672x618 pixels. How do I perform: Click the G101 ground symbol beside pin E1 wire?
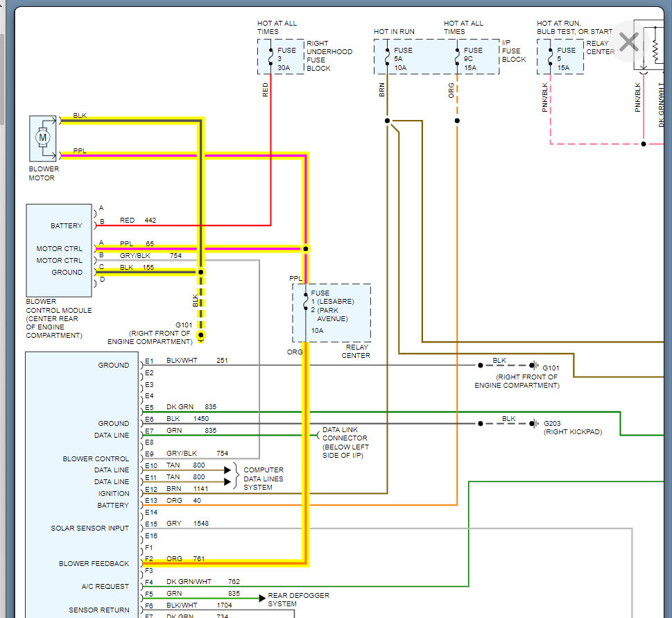535,366
